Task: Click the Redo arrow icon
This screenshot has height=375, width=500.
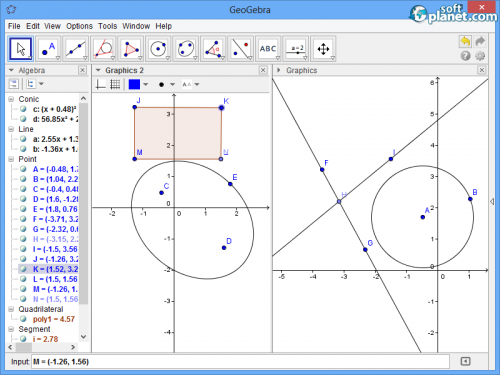Action: (x=480, y=41)
